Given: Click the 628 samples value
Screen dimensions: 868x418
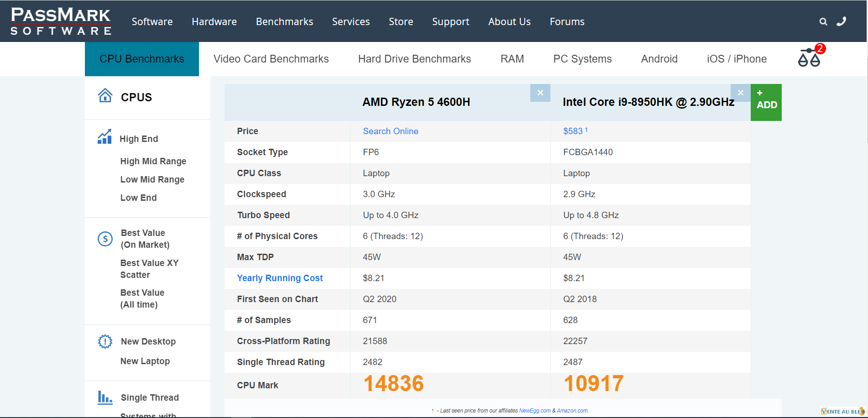Looking at the screenshot, I should point(570,320).
